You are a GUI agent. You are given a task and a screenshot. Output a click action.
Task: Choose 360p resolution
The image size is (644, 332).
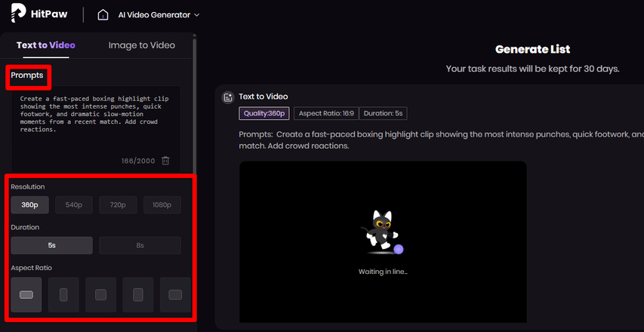(x=30, y=204)
